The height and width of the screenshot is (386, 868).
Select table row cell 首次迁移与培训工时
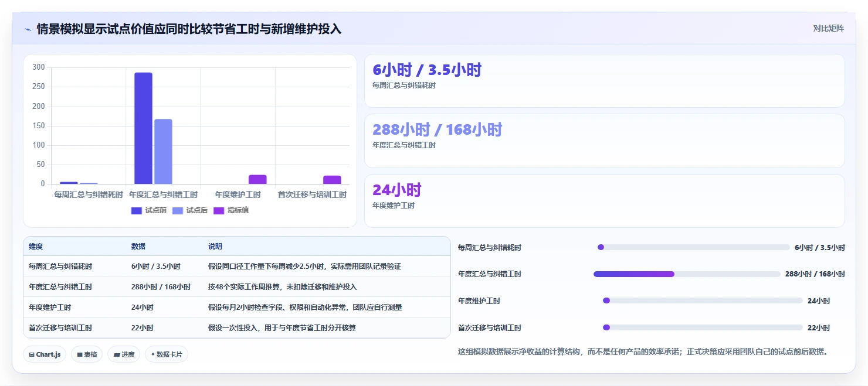tap(60, 328)
